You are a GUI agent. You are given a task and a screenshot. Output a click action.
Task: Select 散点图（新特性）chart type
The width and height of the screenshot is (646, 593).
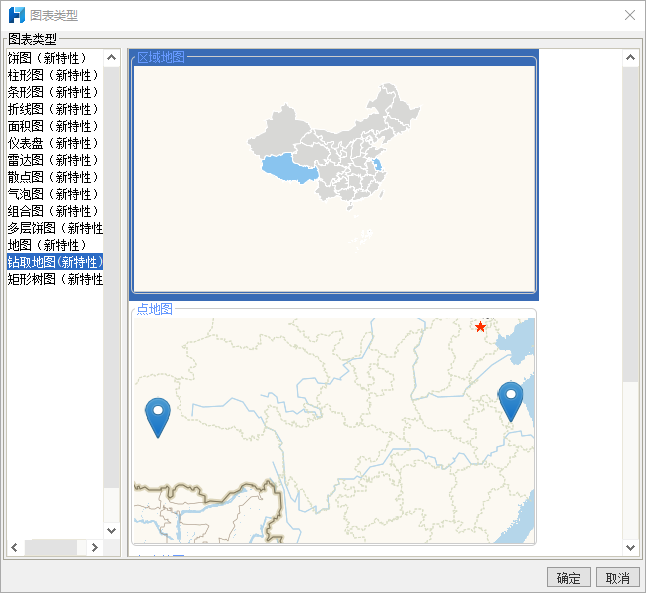pos(55,177)
